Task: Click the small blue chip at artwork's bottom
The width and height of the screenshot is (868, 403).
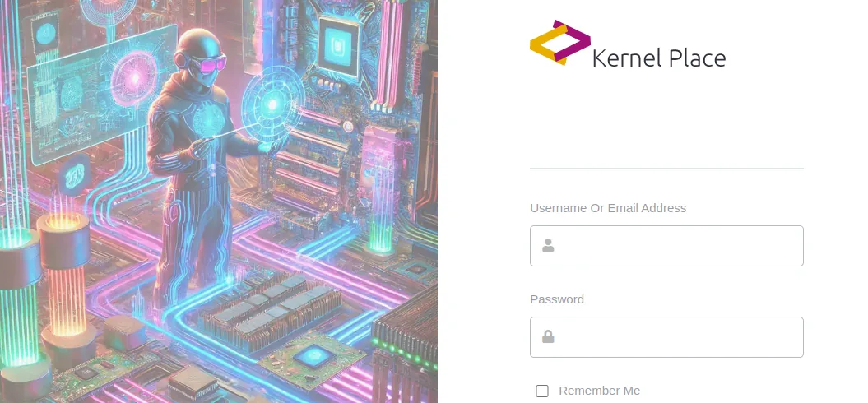Action: coord(312,356)
